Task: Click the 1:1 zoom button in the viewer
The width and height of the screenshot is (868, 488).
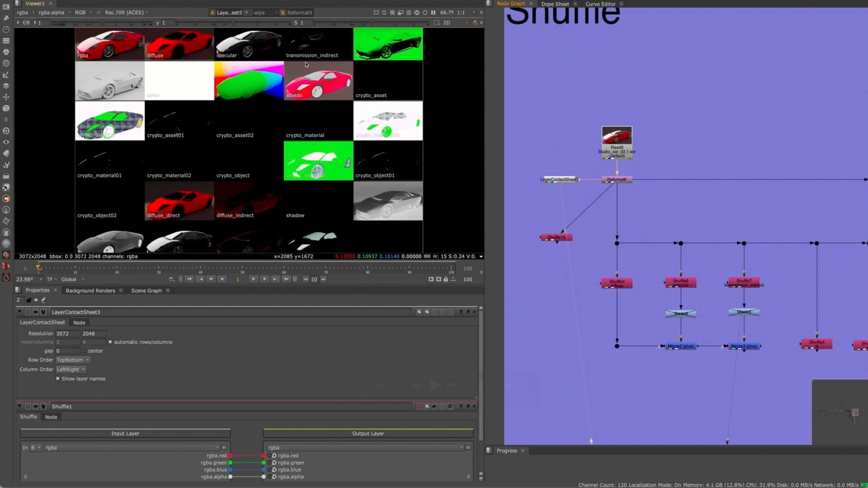Action: (x=461, y=13)
